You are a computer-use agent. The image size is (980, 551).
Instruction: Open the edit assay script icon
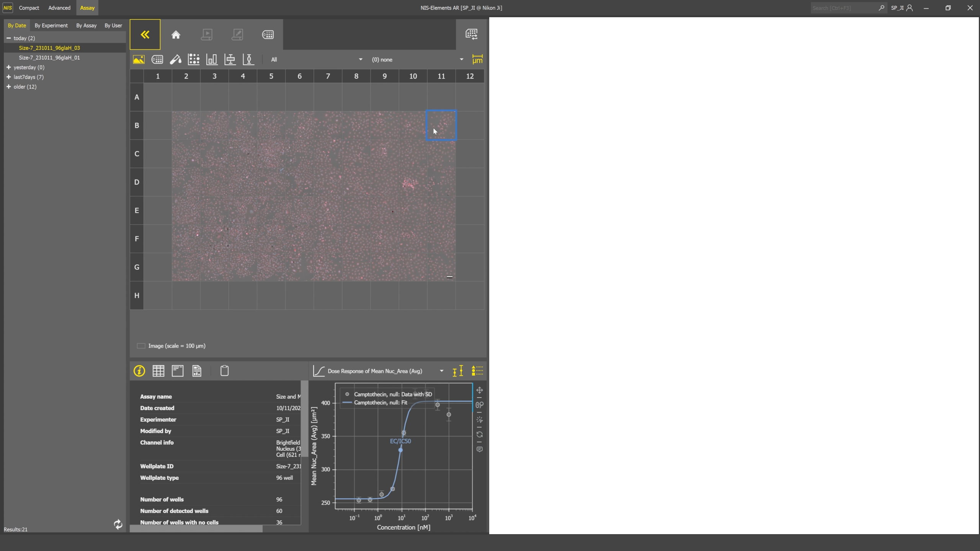(237, 34)
